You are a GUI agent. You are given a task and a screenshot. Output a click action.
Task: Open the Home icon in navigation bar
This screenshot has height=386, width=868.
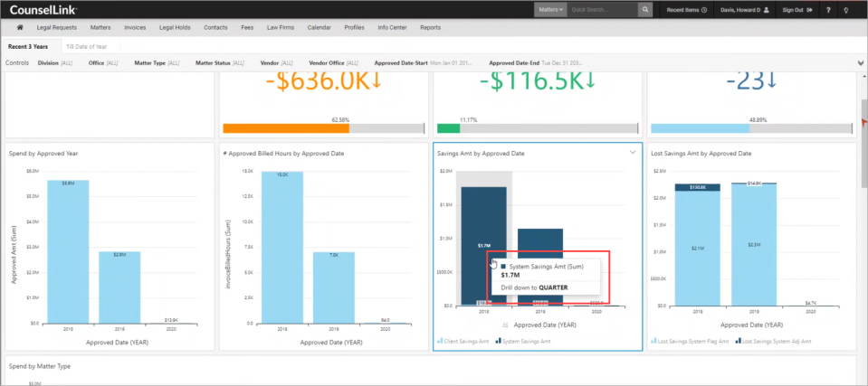(20, 27)
